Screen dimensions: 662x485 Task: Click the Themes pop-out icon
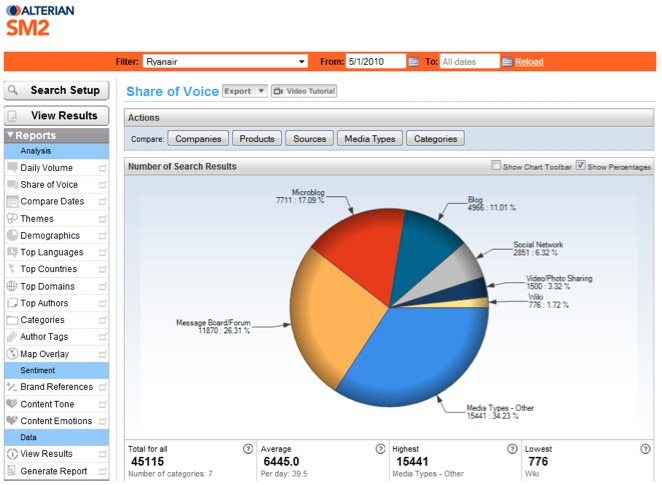(x=103, y=219)
